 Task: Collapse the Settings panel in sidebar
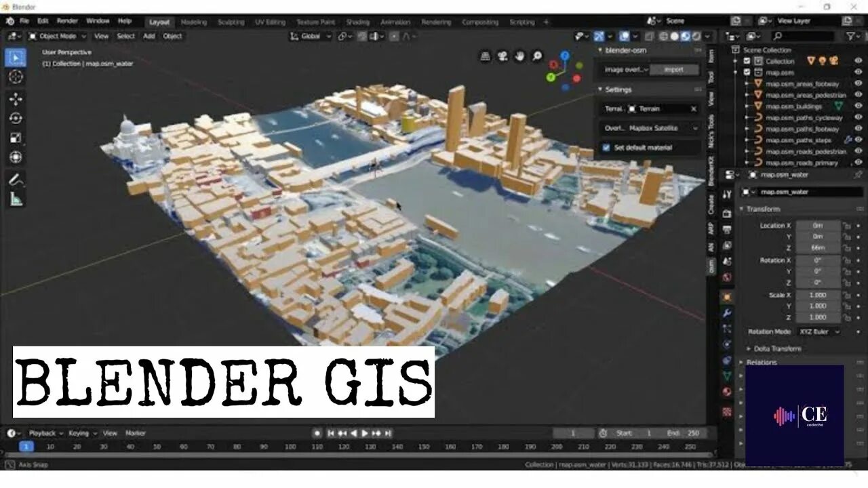tap(614, 89)
